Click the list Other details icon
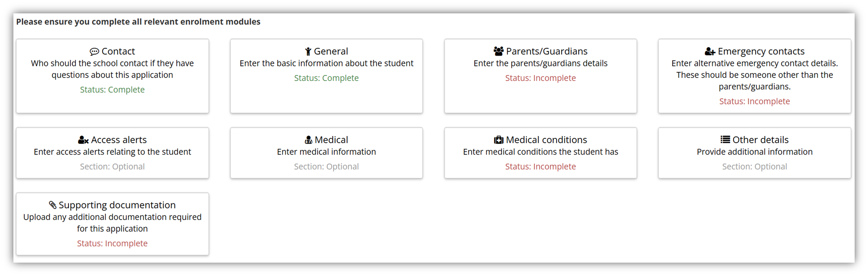This screenshot has width=868, height=276. click(725, 139)
